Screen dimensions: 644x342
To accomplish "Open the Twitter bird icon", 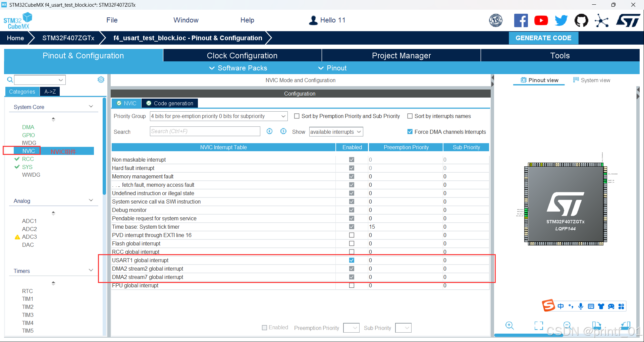I will coord(561,20).
